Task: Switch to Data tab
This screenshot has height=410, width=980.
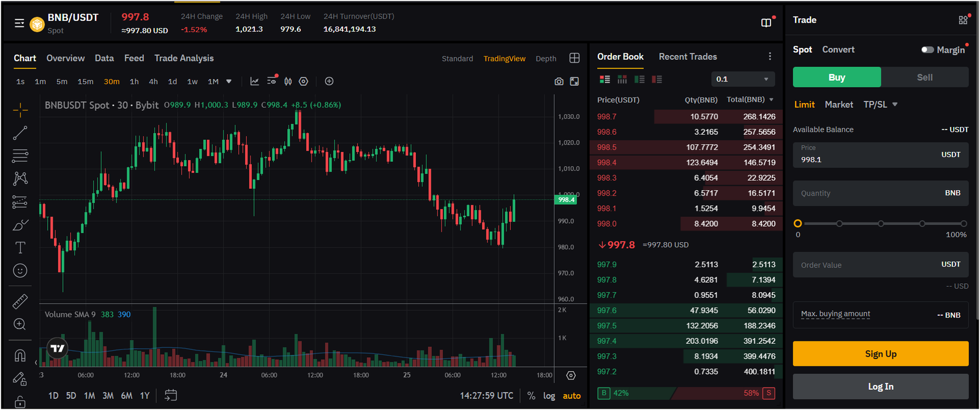Action: 104,58
